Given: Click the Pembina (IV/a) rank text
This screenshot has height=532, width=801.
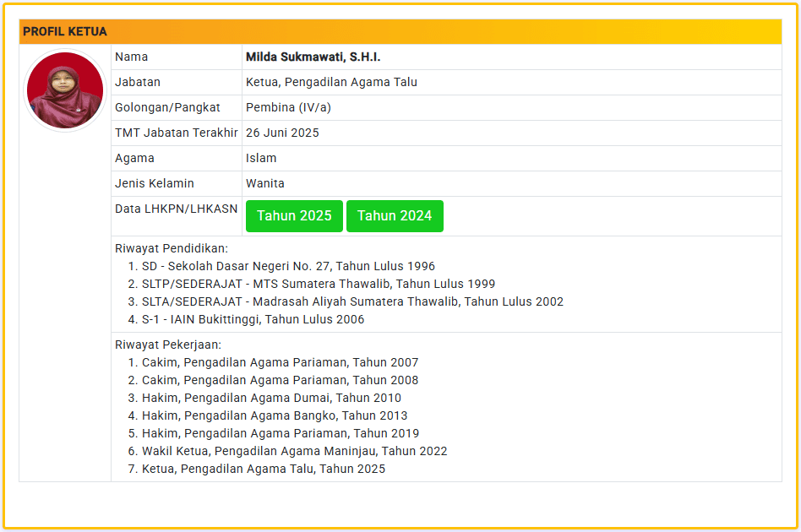Looking at the screenshot, I should tap(288, 108).
